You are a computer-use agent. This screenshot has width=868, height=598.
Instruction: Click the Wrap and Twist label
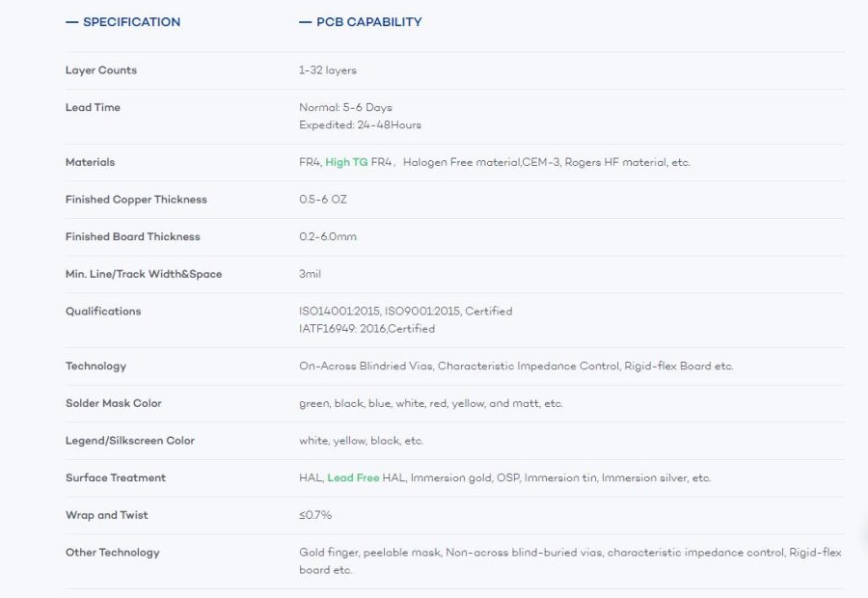tap(105, 516)
